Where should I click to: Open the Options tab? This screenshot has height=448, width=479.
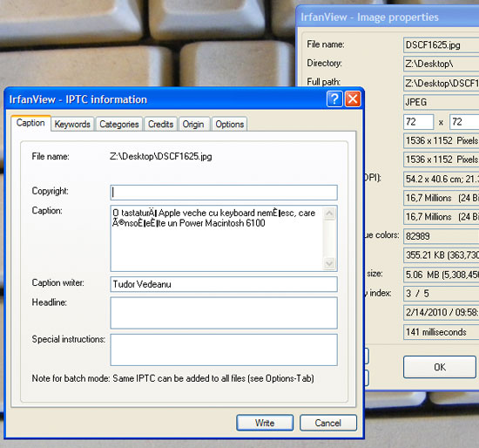point(229,124)
